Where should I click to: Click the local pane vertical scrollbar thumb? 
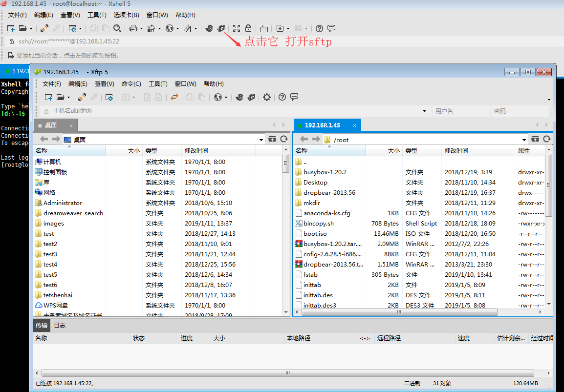coord(285,164)
